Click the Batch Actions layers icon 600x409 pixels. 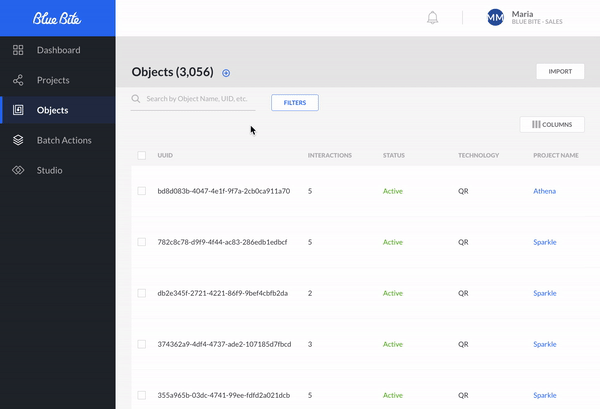[18, 140]
